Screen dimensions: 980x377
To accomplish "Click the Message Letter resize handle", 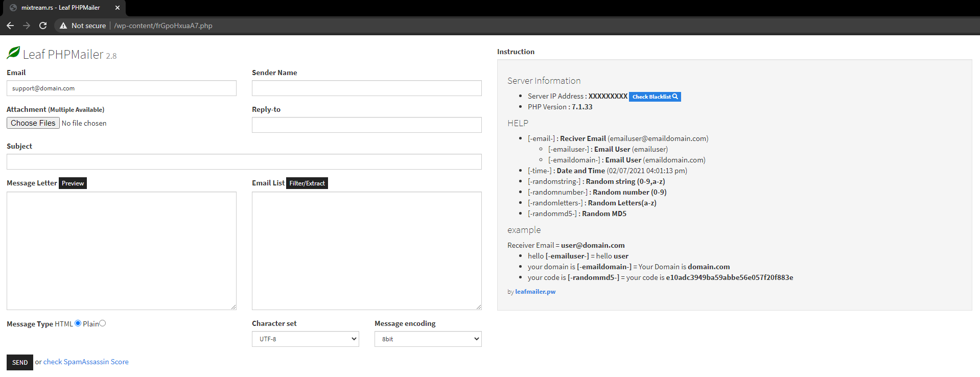I will [234, 307].
